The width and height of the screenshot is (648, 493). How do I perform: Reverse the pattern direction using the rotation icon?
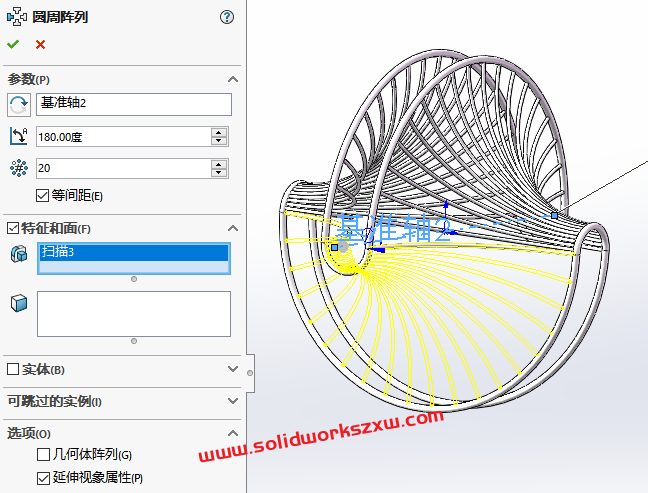point(19,105)
